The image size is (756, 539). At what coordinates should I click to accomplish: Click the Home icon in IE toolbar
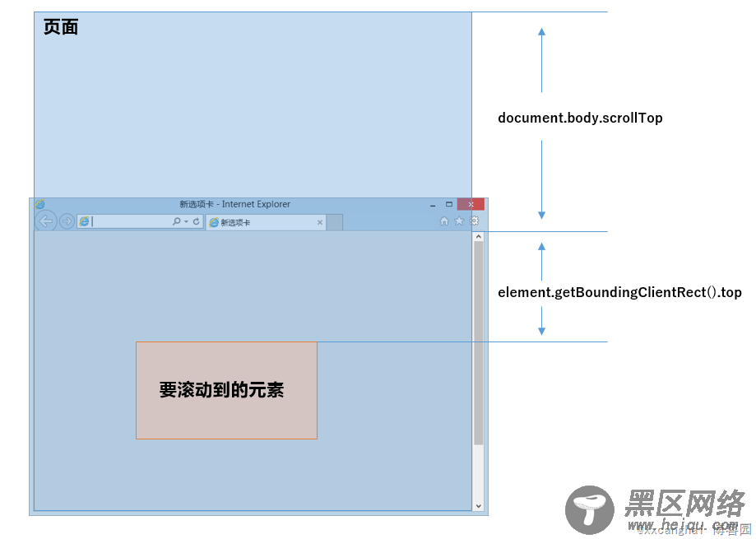[444, 221]
